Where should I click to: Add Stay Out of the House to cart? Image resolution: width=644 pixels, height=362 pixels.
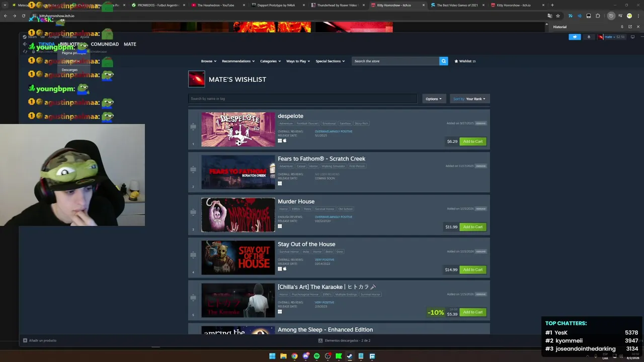[473, 269]
